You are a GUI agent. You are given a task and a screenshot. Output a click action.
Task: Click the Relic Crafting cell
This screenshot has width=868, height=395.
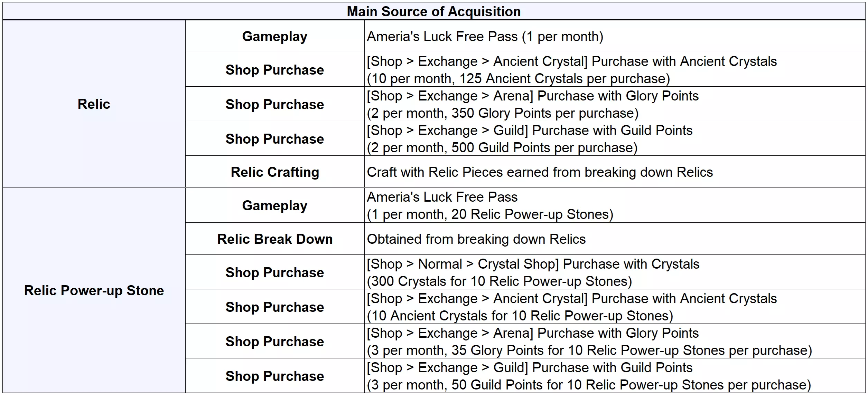[275, 172]
